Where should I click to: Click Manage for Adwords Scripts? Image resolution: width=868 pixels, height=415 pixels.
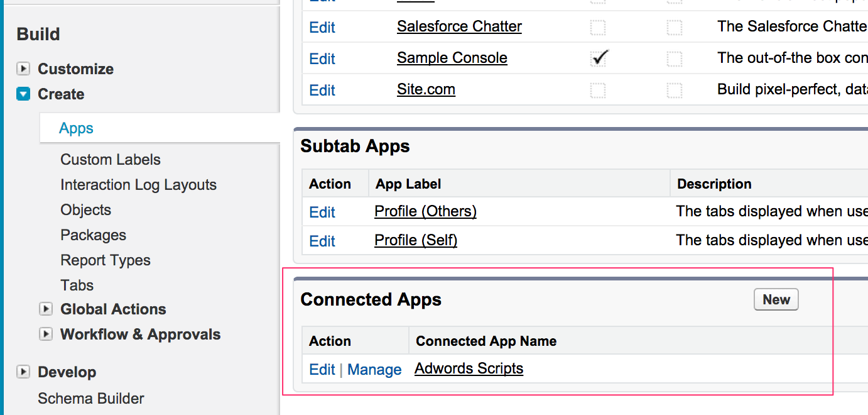click(x=374, y=370)
